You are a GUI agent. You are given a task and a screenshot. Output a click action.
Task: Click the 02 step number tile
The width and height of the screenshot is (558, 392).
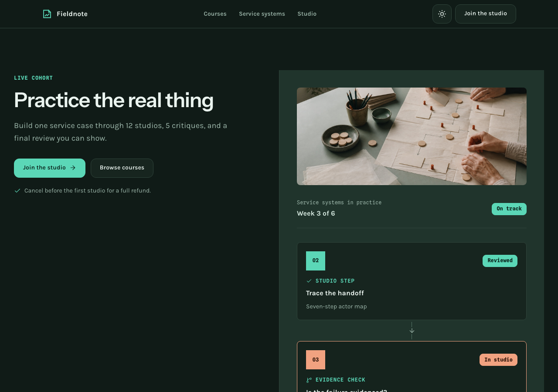click(316, 261)
